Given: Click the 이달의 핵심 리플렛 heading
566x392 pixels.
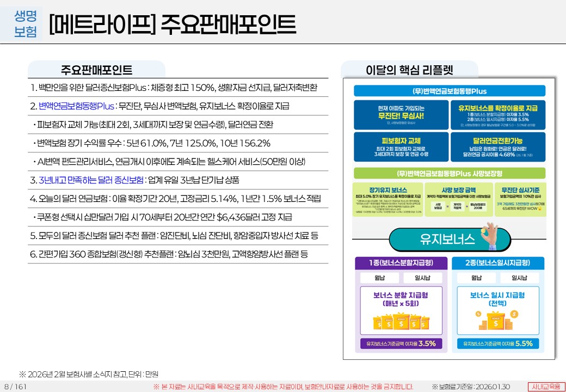Looking at the screenshot, I should [x=409, y=70].
